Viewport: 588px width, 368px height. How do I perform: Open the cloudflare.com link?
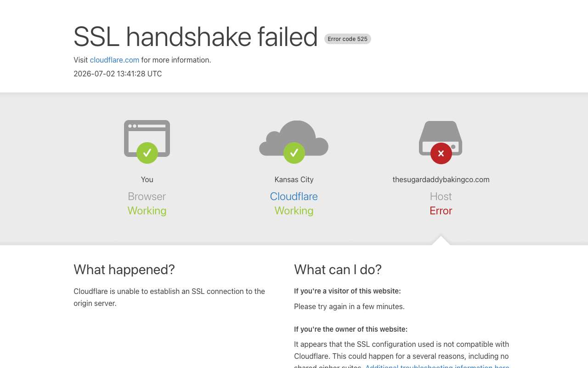114,60
